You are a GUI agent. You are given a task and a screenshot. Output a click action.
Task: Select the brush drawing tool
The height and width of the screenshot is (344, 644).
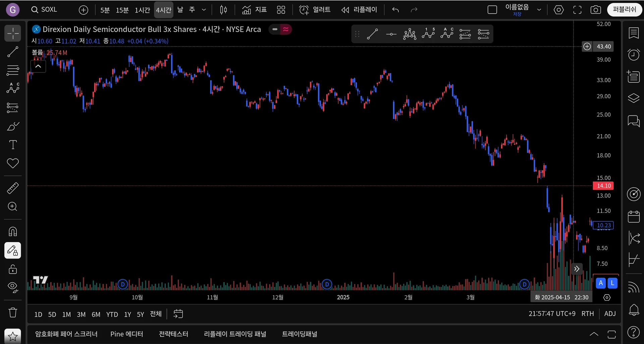(x=13, y=126)
